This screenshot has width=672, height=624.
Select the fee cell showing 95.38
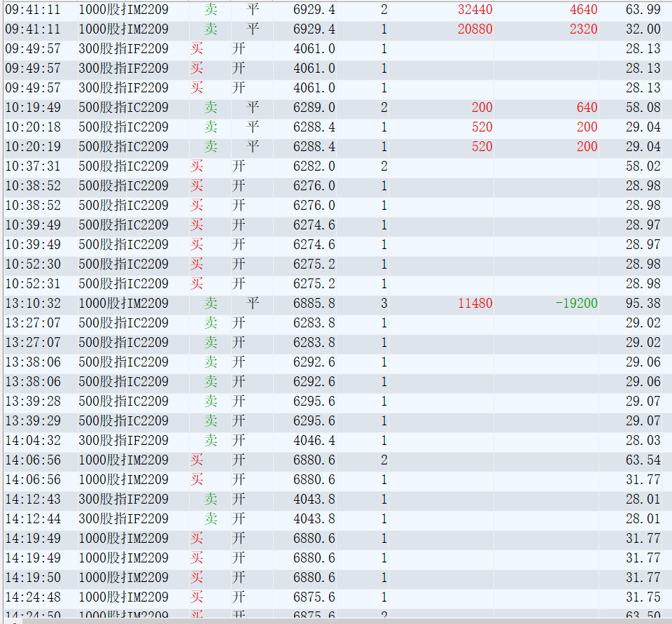(x=643, y=303)
